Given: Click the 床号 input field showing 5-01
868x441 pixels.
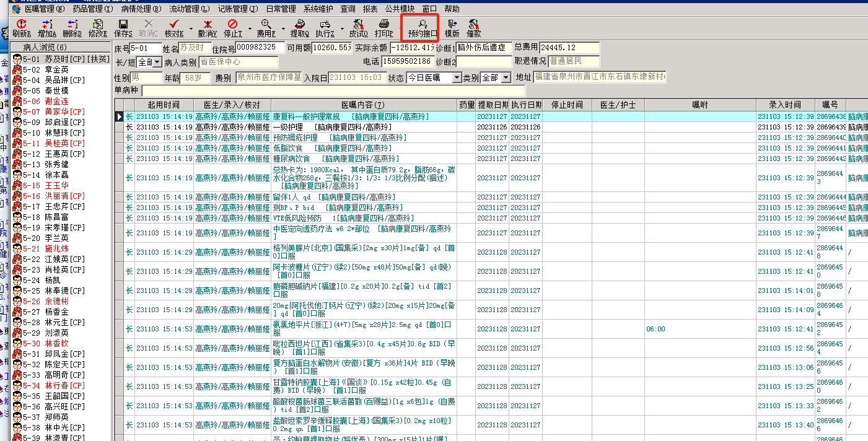Looking at the screenshot, I should (146, 48).
